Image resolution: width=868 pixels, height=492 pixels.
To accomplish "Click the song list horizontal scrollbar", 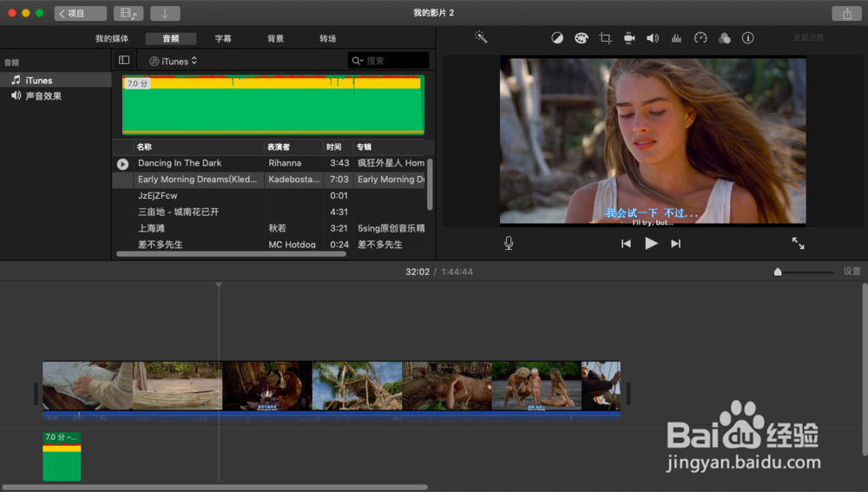I will click(231, 254).
